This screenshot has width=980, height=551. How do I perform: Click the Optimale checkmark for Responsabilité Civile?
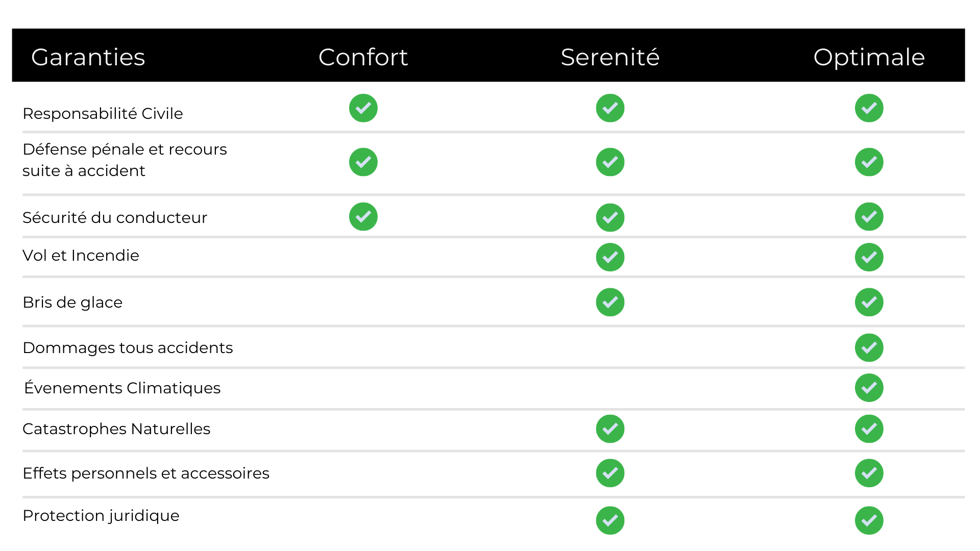coord(869,108)
